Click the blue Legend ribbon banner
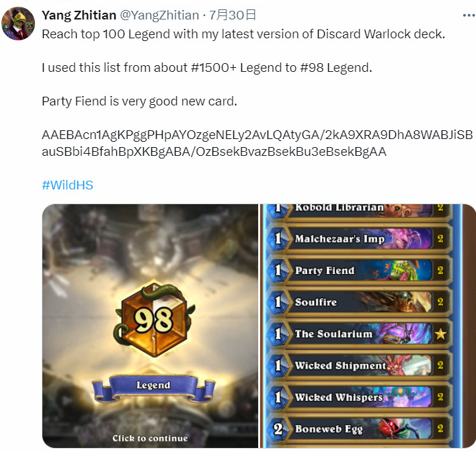Viewport: 476px width, 452px height. tap(153, 388)
